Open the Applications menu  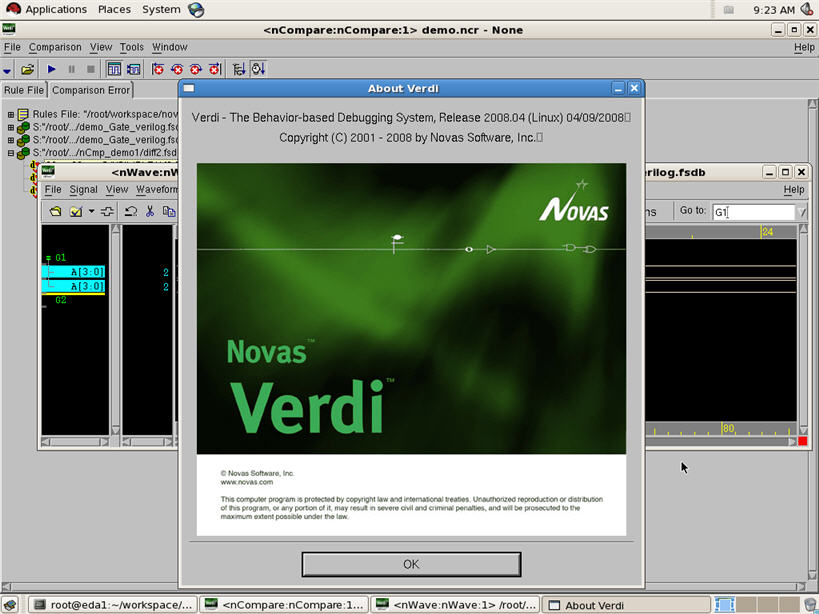pos(56,9)
